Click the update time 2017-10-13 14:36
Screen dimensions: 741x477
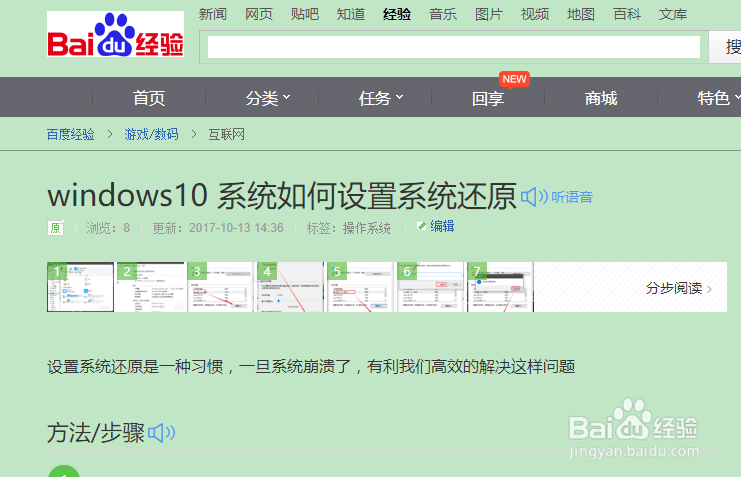point(236,228)
